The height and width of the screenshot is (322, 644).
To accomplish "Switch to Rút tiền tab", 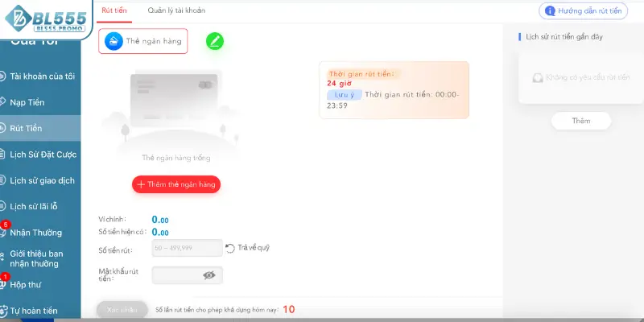I will 114,10.
